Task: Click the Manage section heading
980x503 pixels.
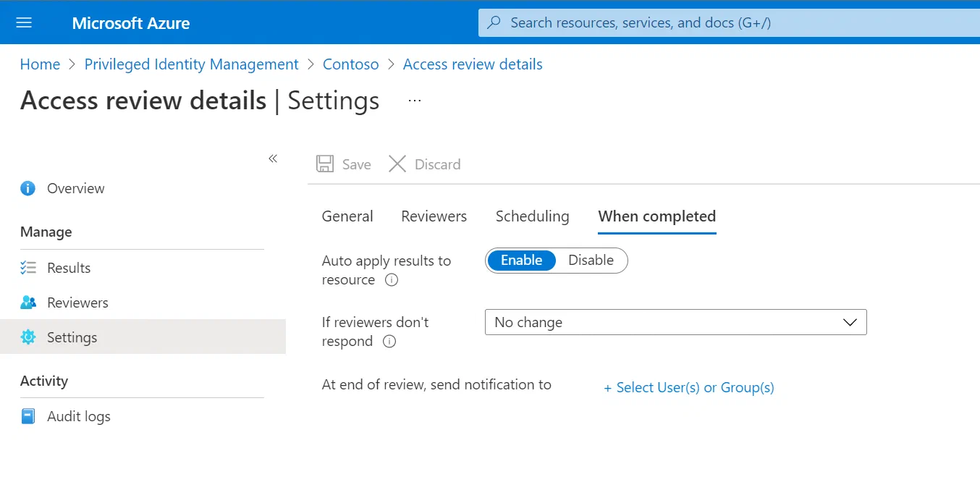Action: [x=46, y=232]
